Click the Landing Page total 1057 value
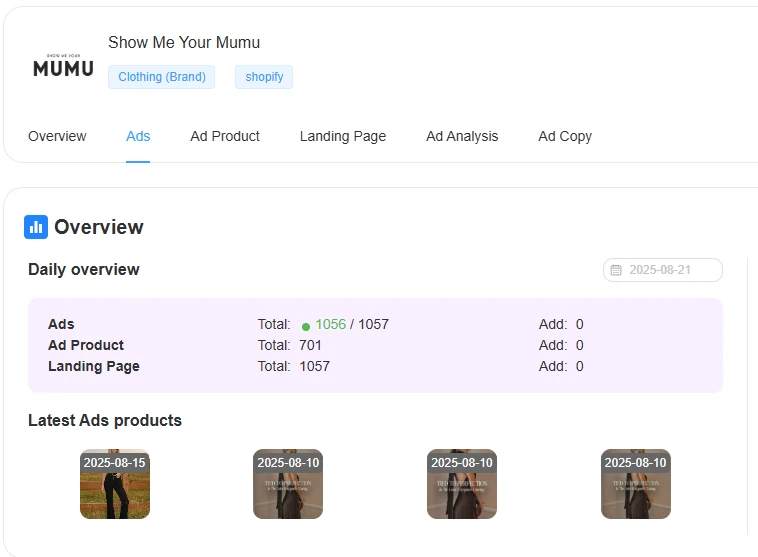Image resolution: width=758 pixels, height=557 pixels. 315,366
